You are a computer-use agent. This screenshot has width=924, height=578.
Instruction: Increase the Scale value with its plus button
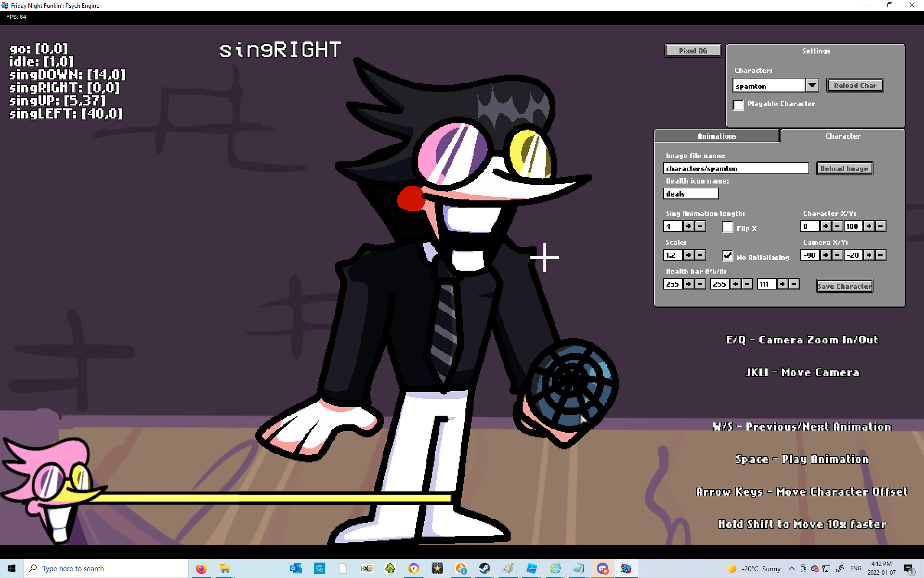[x=688, y=255]
